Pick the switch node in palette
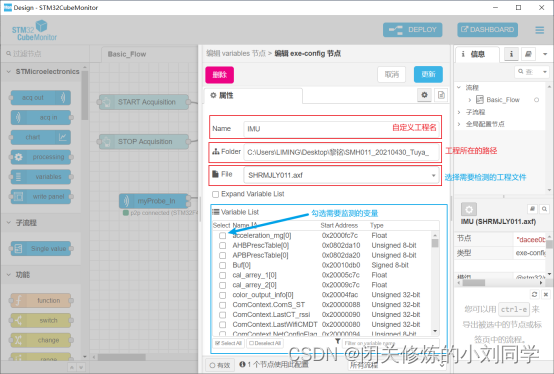Viewport: 554px width, 374px height. point(41,320)
